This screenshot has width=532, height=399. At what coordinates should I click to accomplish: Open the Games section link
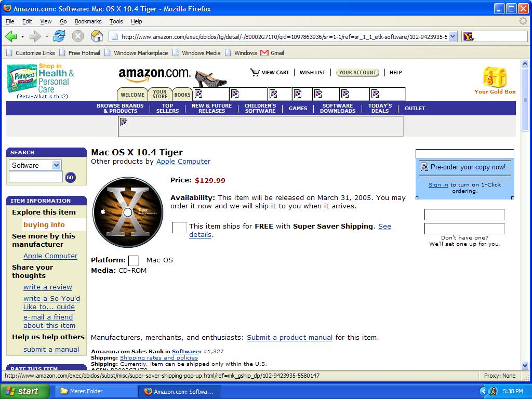(x=298, y=108)
